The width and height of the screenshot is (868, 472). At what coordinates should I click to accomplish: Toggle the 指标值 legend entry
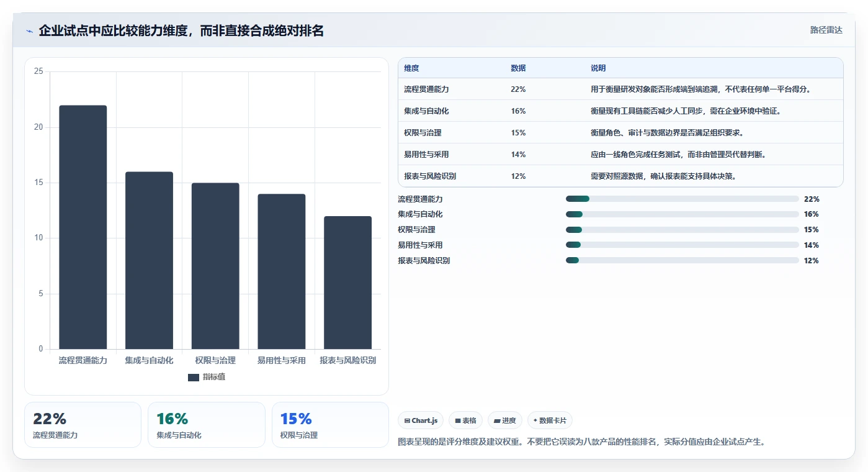click(207, 377)
